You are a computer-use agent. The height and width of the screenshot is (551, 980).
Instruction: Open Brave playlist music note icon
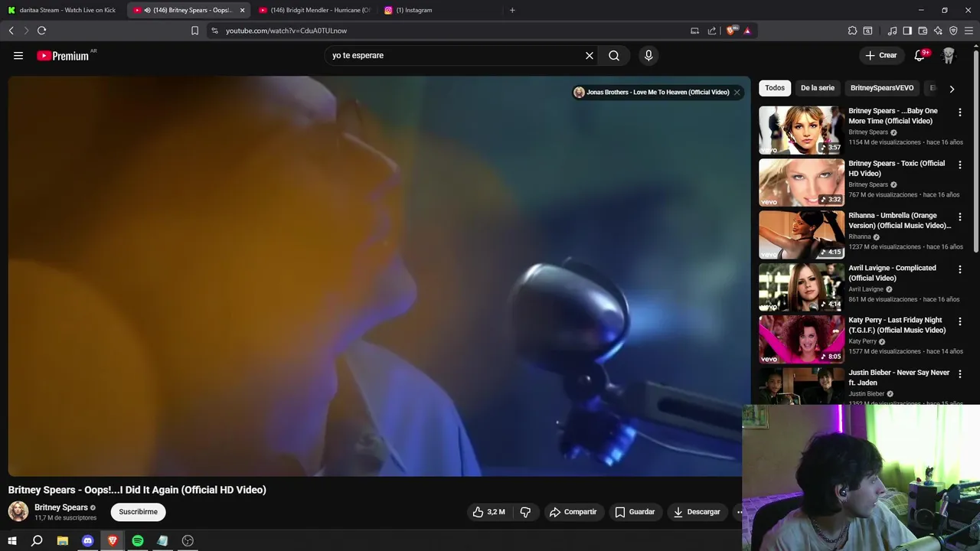[892, 31]
